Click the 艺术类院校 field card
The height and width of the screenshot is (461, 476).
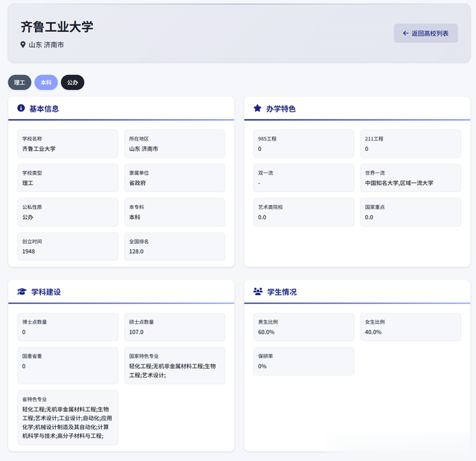pos(303,212)
